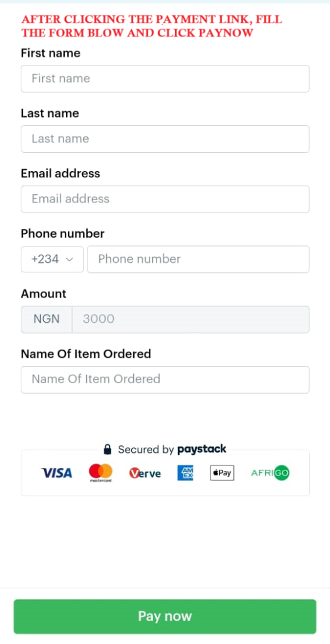The height and width of the screenshot is (644, 330).
Task: Focus the First name input field
Action: [x=165, y=79]
